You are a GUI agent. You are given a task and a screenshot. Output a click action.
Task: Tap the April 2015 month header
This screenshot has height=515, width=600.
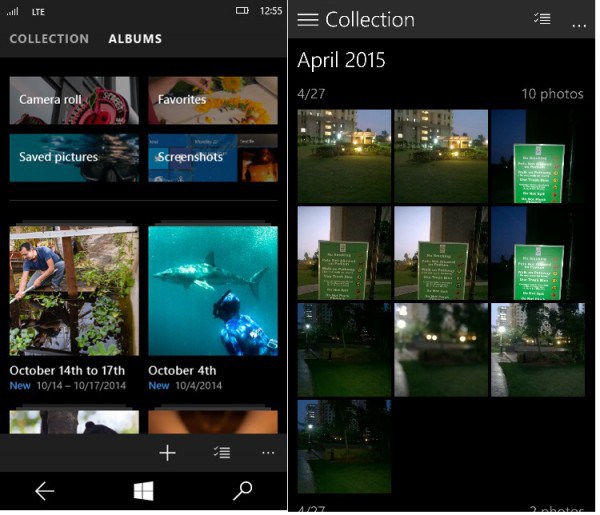(341, 62)
